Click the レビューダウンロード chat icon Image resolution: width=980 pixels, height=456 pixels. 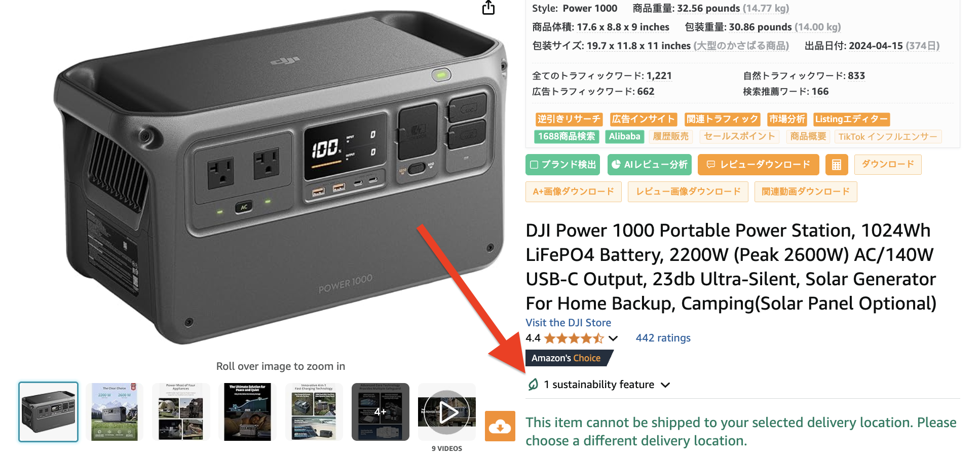pos(711,164)
